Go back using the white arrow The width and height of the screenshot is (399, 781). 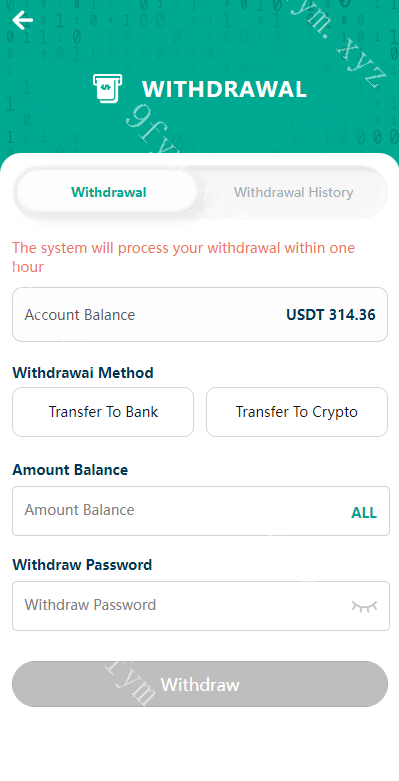click(x=22, y=20)
